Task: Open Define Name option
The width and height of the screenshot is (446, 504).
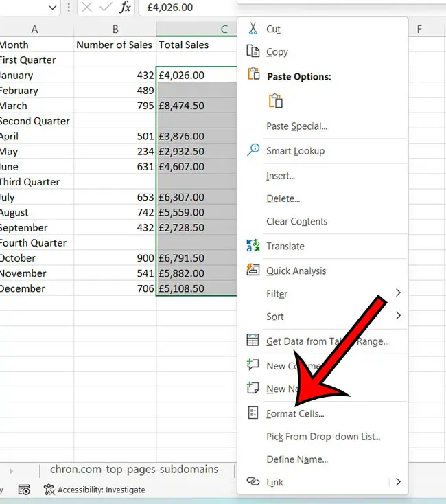Action: pos(296,459)
